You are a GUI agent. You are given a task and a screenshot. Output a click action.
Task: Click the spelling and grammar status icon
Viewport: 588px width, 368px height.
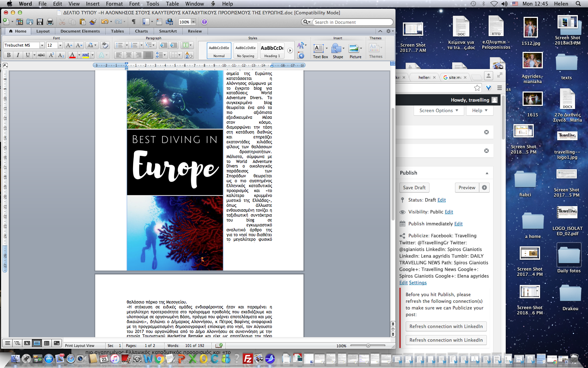(x=219, y=346)
